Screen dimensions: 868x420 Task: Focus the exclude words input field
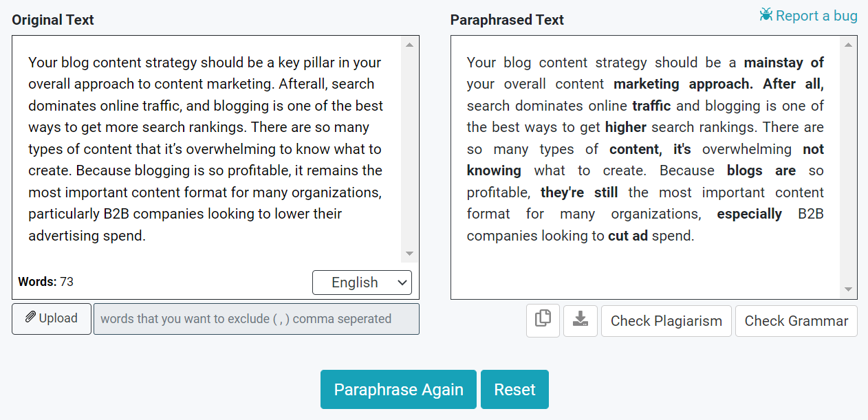pyautogui.click(x=256, y=319)
